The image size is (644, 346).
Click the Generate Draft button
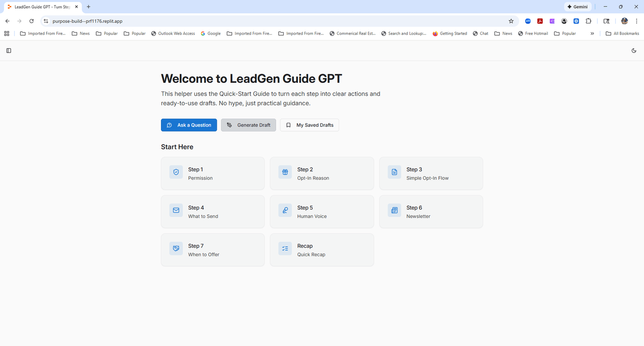pos(249,125)
